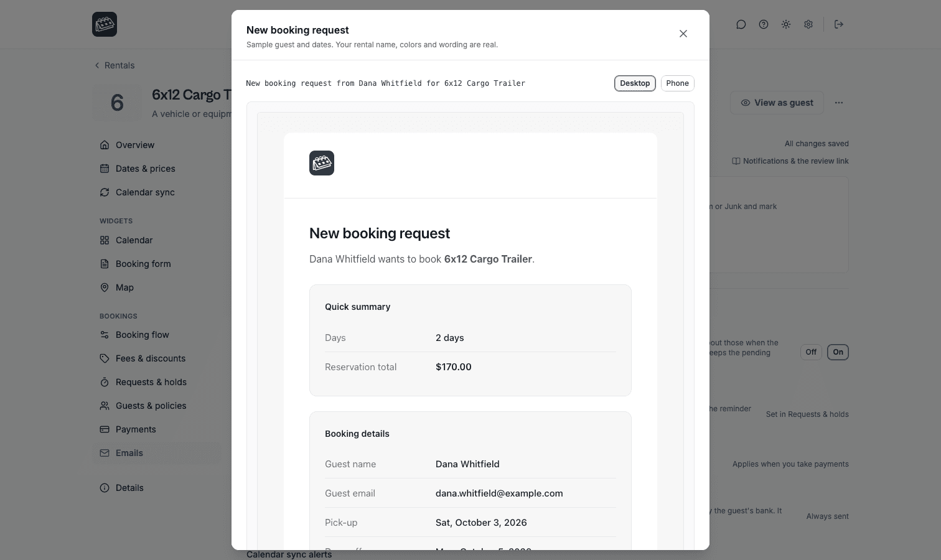Open Calendar sync section
This screenshot has height=560, width=941.
pos(157,192)
